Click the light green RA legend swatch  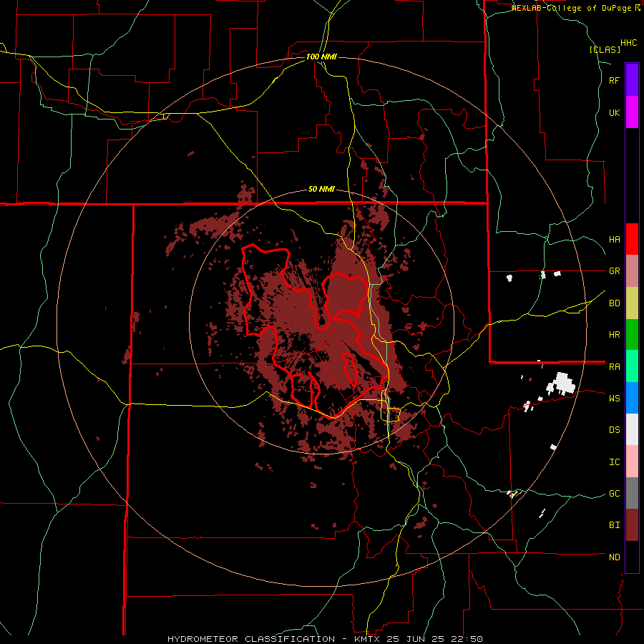tap(632, 366)
